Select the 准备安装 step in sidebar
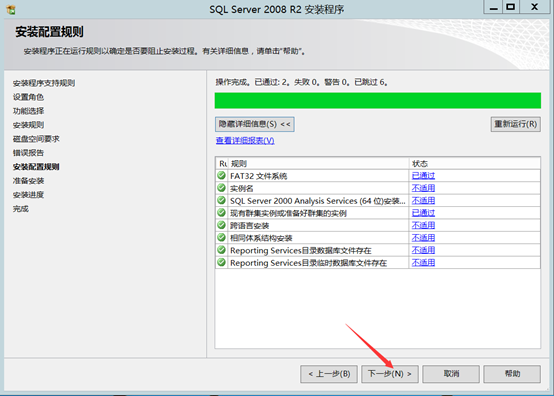The image size is (554, 396). pyautogui.click(x=28, y=181)
